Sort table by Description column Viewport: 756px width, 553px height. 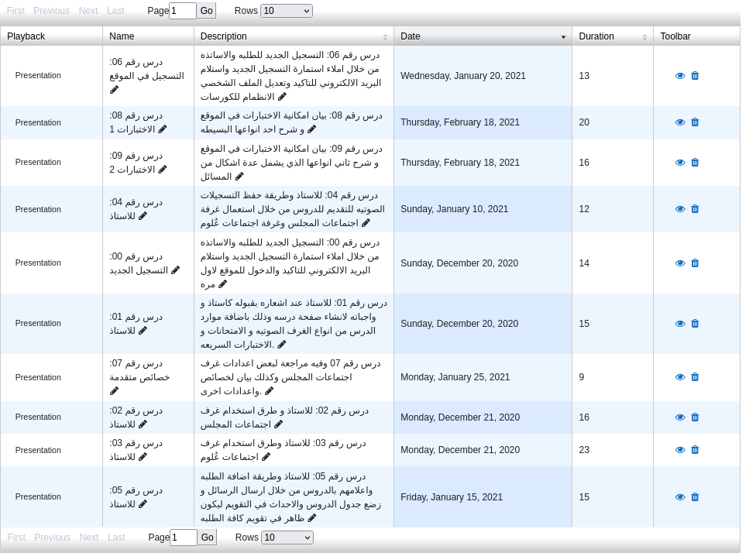coord(294,36)
